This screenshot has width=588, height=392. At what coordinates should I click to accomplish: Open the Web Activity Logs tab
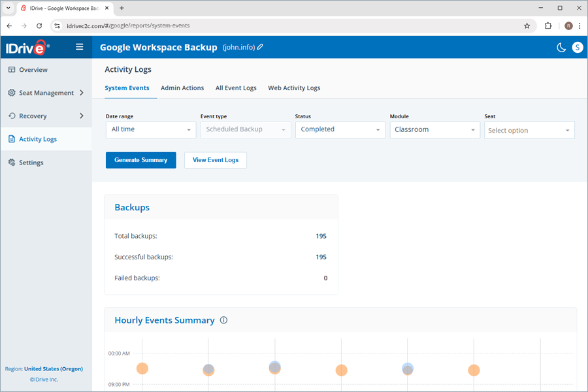point(294,88)
